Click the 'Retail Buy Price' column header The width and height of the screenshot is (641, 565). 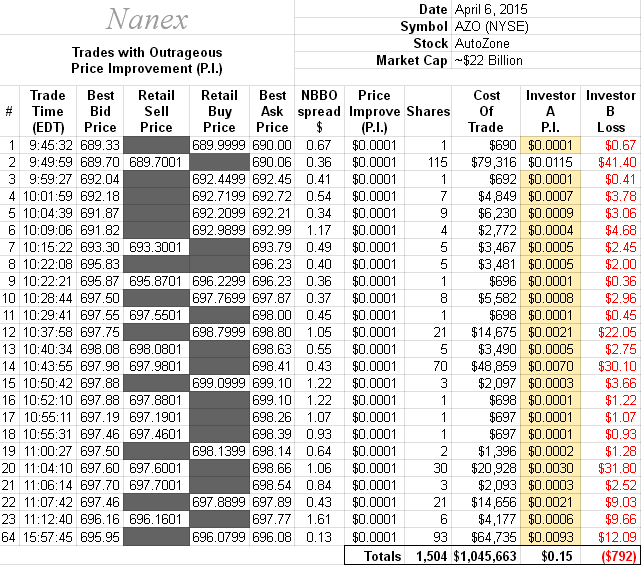(x=219, y=111)
